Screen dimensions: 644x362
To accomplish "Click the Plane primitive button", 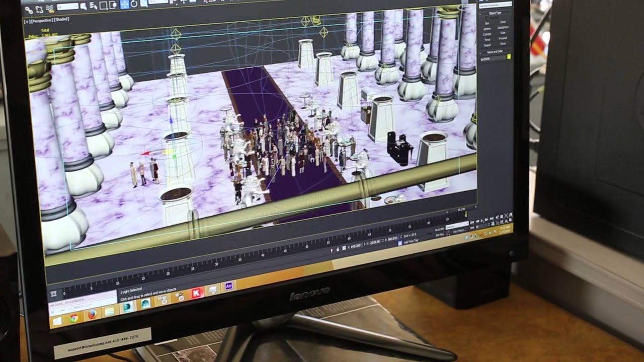I will point(503,44).
